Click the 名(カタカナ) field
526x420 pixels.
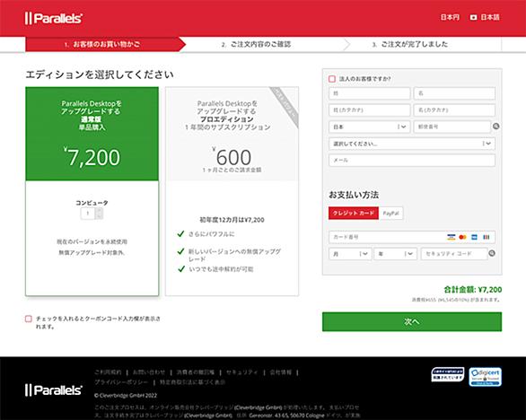click(454, 110)
